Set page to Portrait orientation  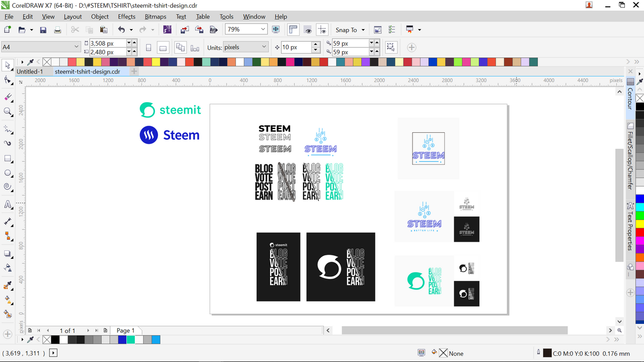(148, 47)
